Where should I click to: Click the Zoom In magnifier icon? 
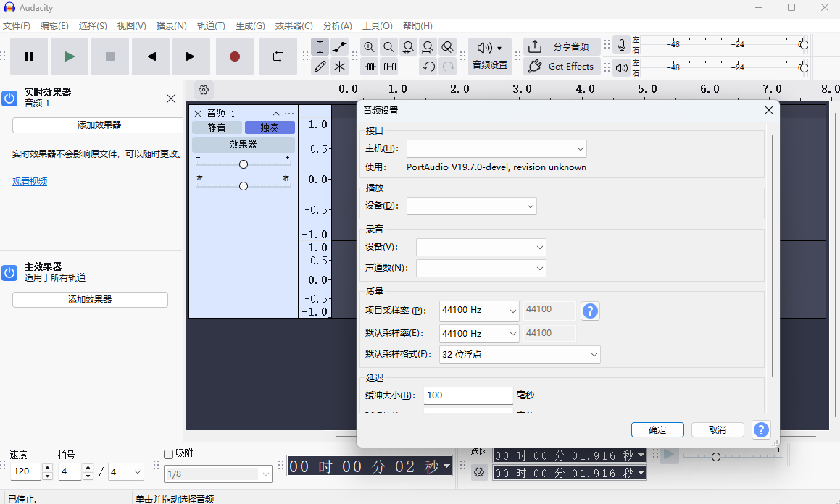(370, 47)
